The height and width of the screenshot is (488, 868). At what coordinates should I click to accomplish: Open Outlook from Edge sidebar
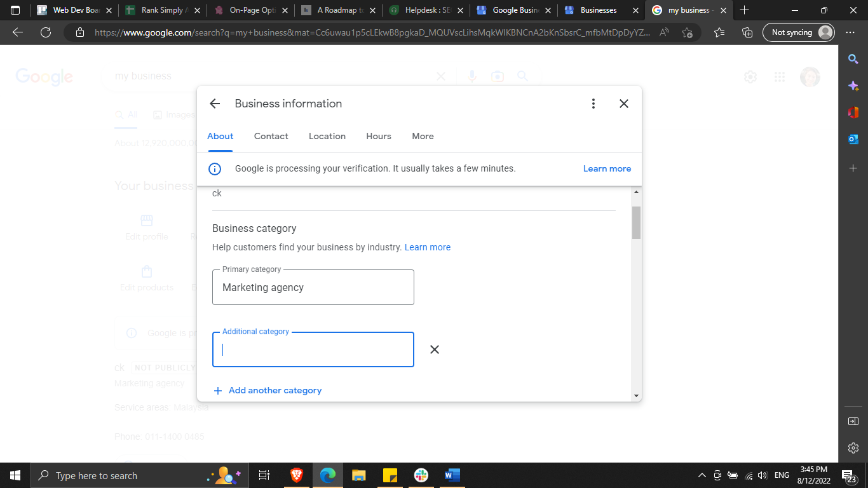point(853,139)
